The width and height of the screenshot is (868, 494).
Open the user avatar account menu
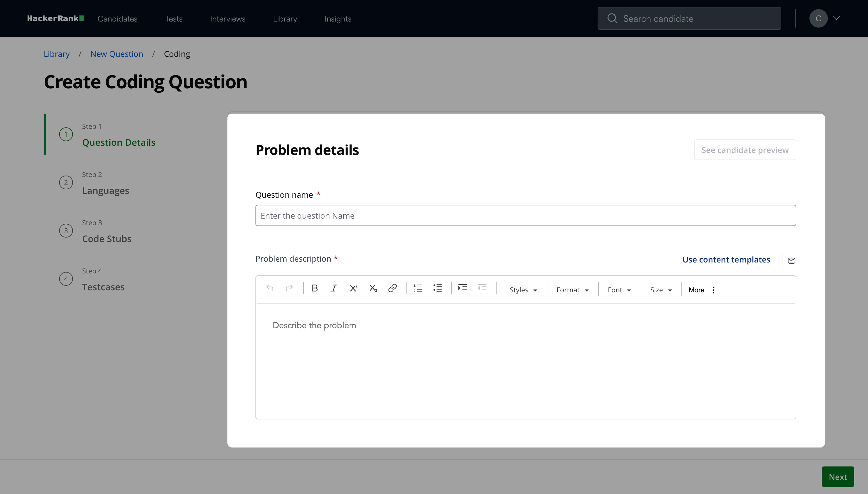click(x=818, y=18)
